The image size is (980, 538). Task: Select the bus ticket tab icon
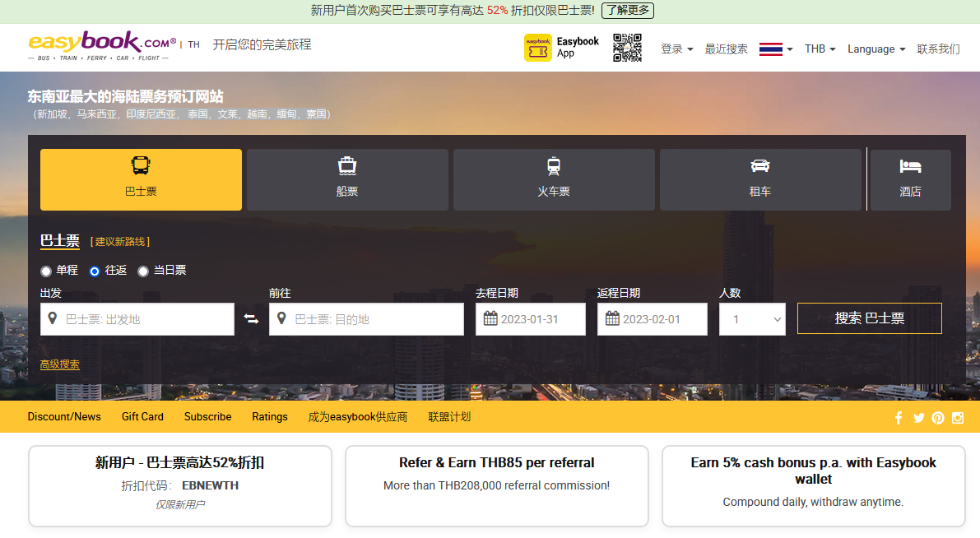click(x=140, y=165)
